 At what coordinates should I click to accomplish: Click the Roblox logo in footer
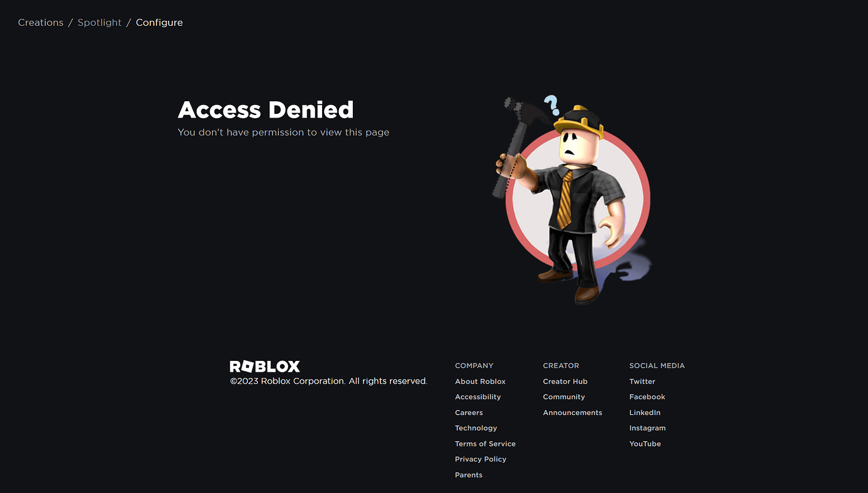pos(265,366)
